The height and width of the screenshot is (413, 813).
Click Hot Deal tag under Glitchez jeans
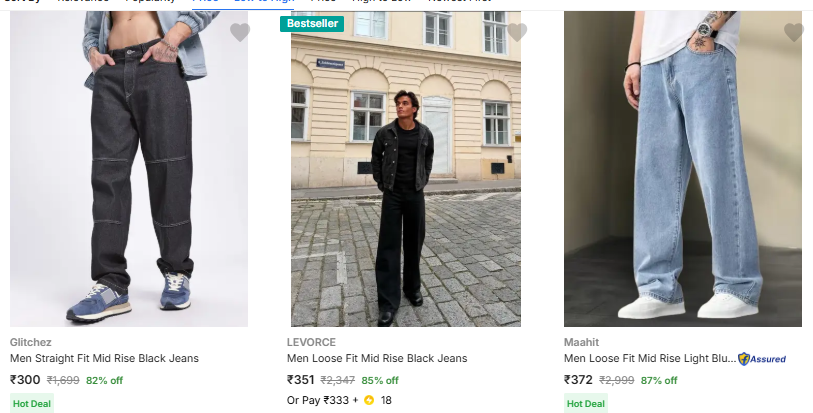point(32,404)
